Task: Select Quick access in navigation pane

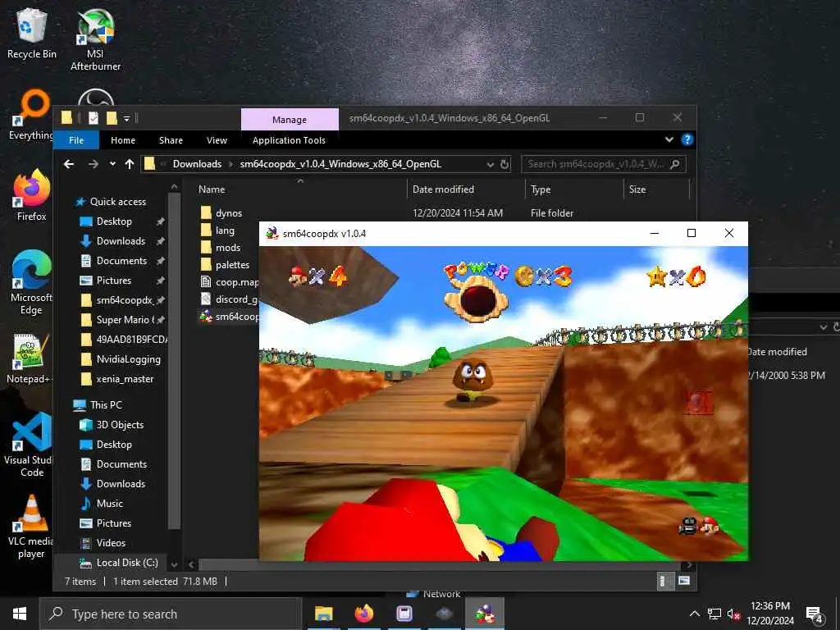Action: tap(118, 202)
